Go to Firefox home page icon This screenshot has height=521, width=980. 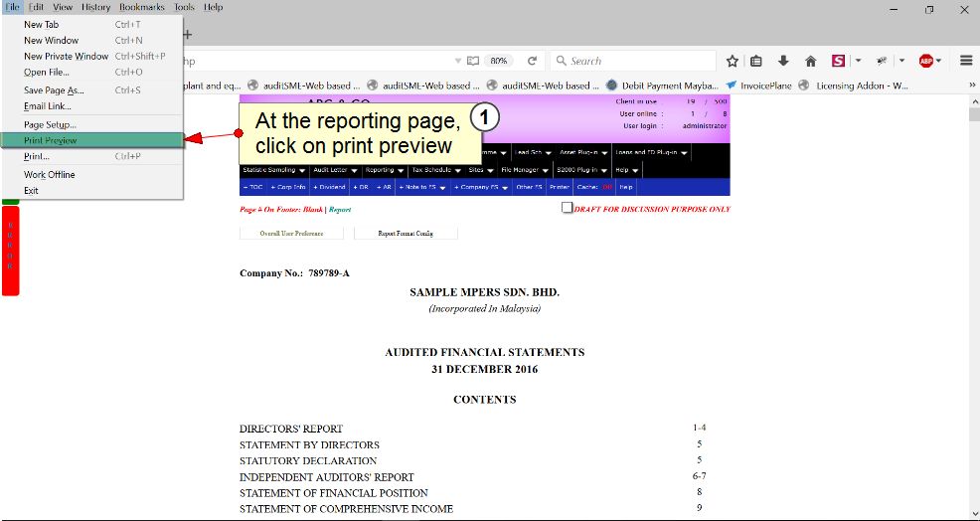coord(810,61)
